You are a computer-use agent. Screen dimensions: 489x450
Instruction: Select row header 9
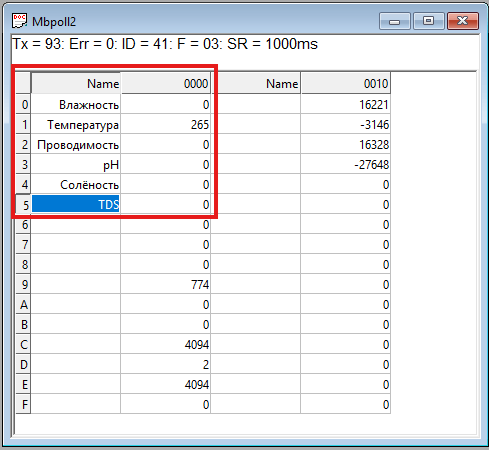[23, 284]
